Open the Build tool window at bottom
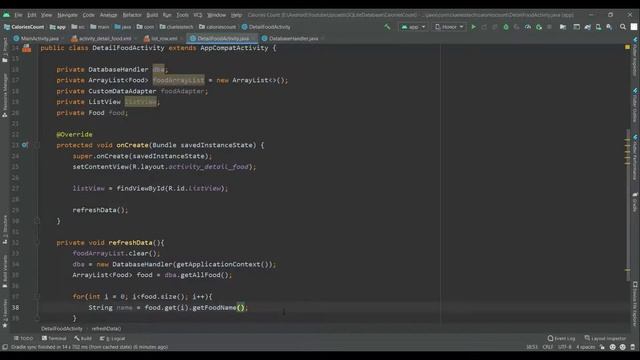This screenshot has width=640, height=360. pos(83,338)
